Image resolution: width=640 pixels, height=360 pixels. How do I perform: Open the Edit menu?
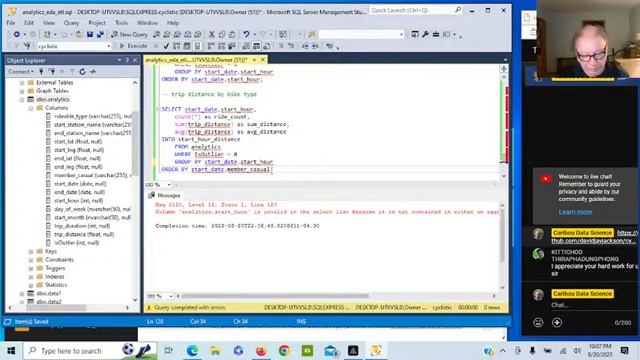coord(29,23)
